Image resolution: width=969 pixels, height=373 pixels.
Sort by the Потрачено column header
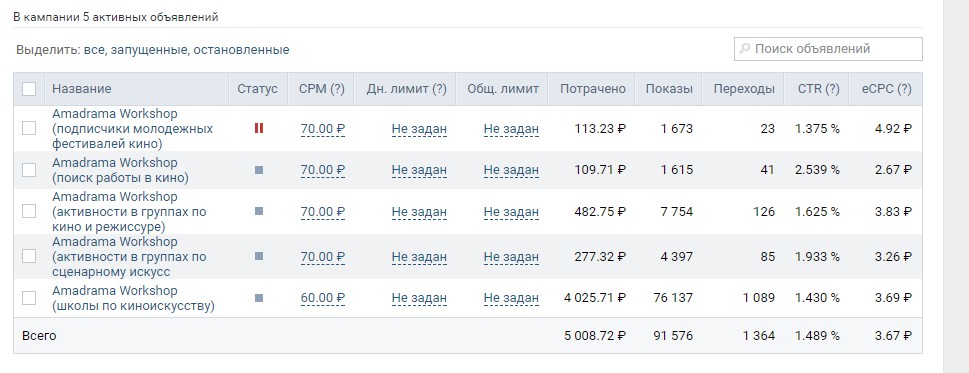593,88
